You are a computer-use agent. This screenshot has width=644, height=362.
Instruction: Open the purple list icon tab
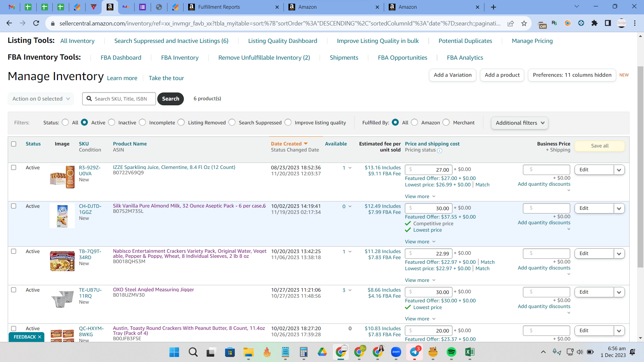coord(143,7)
